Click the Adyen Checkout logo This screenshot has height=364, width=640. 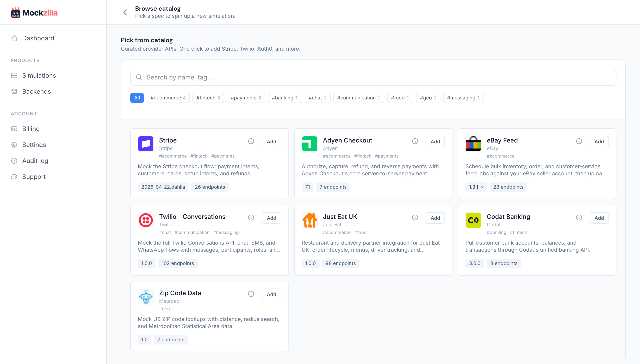click(x=310, y=144)
